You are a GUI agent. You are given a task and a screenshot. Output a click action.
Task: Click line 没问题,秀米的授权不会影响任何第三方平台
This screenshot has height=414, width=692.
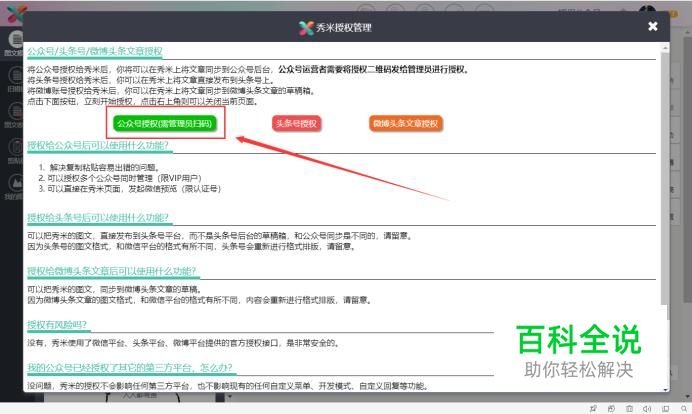(x=228, y=386)
